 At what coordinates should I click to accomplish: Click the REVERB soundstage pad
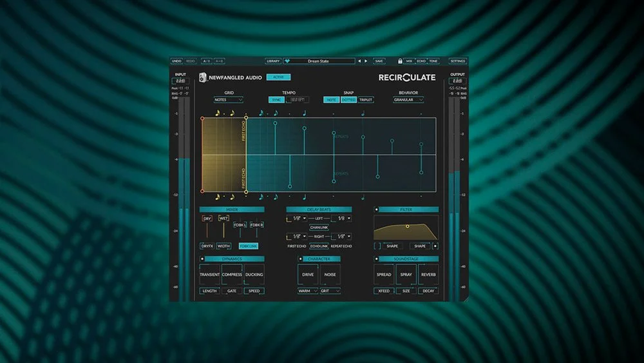(428, 274)
